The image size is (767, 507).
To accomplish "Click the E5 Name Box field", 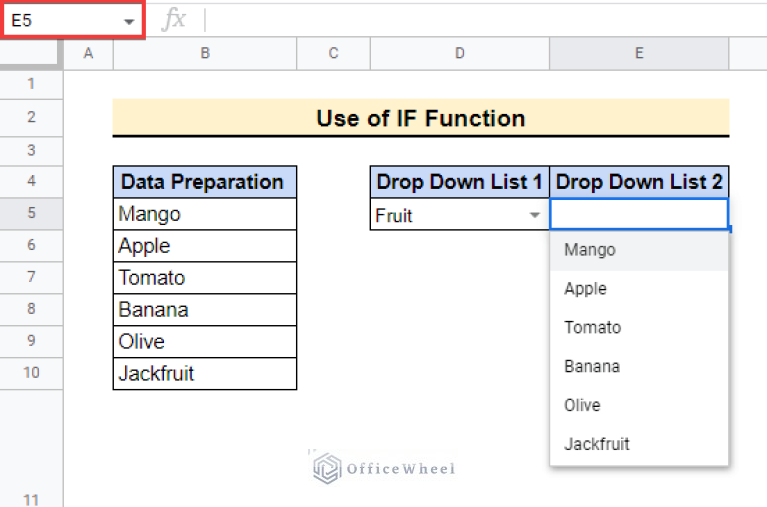I will click(x=60, y=21).
